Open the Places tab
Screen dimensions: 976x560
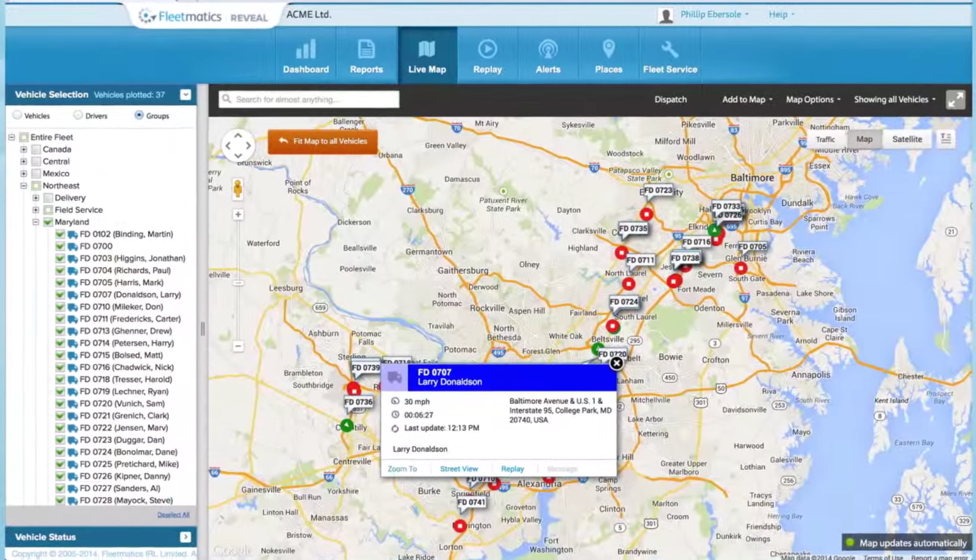[x=608, y=56]
